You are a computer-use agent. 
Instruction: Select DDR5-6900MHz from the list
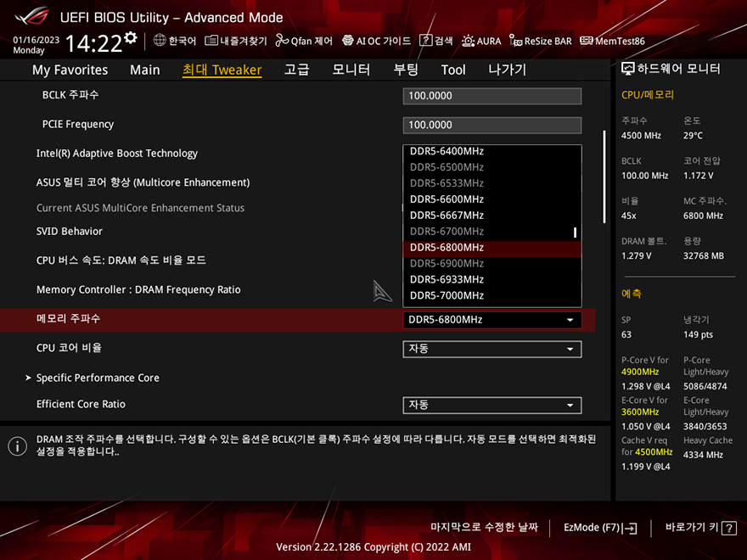492,263
